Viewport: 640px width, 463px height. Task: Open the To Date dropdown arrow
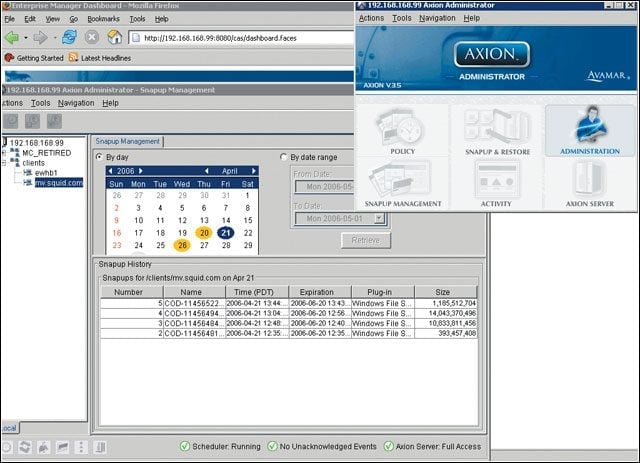pyautogui.click(x=379, y=218)
